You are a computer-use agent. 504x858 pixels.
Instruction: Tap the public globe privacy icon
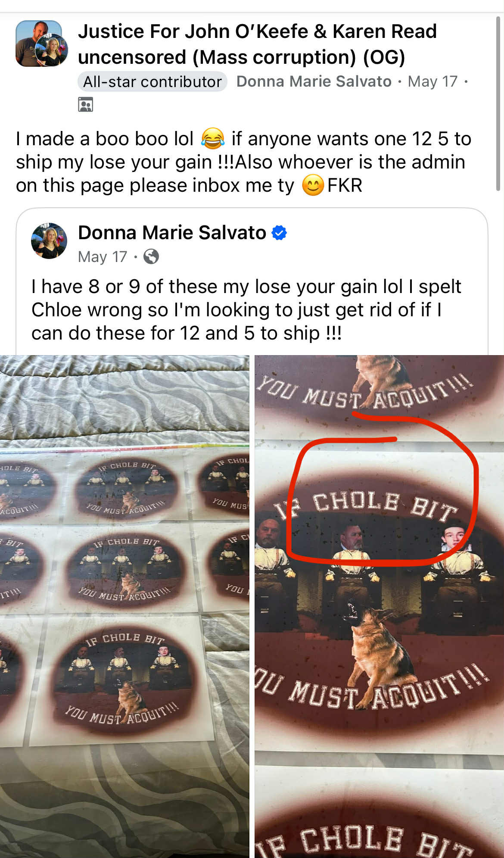pos(151,257)
